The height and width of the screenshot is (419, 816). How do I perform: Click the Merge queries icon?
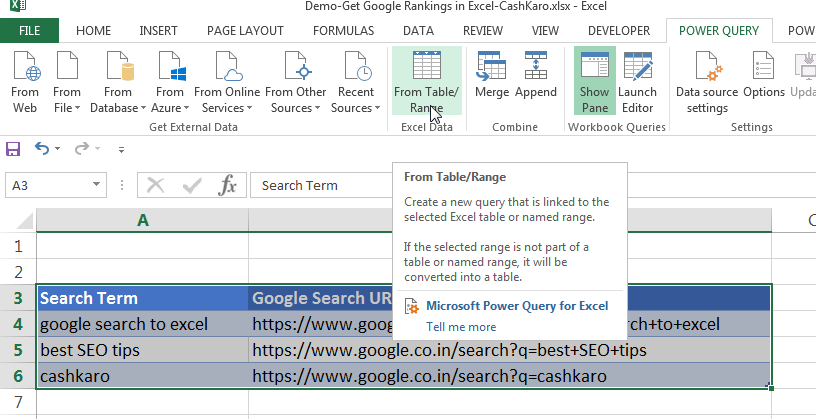(x=492, y=75)
